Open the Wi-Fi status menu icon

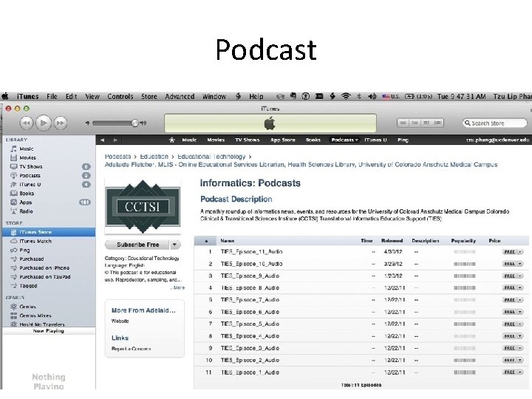point(346,96)
